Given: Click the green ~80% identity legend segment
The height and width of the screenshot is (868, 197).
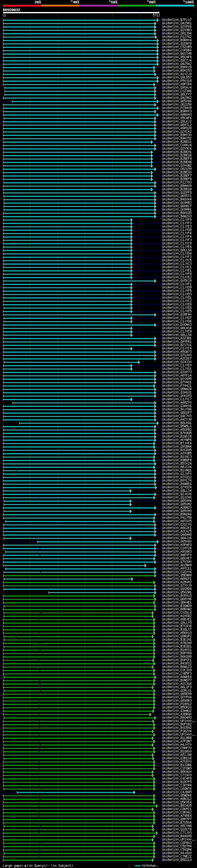Looking at the screenshot, I should [137, 6].
